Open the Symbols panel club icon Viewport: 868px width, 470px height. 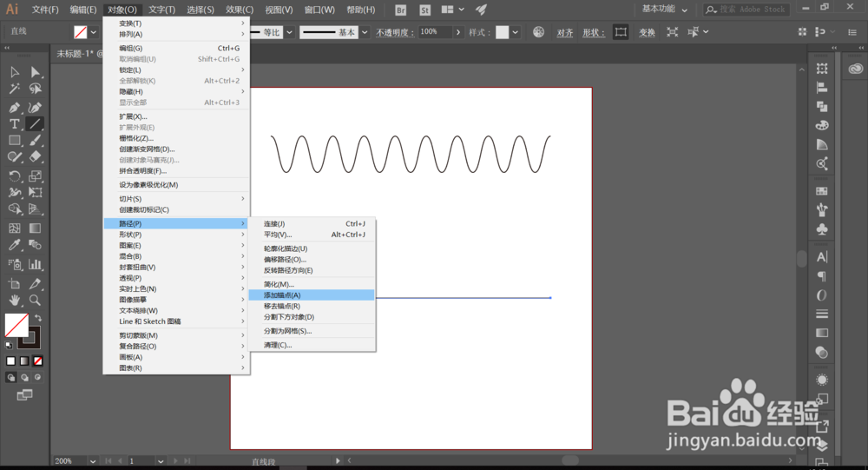point(822,228)
